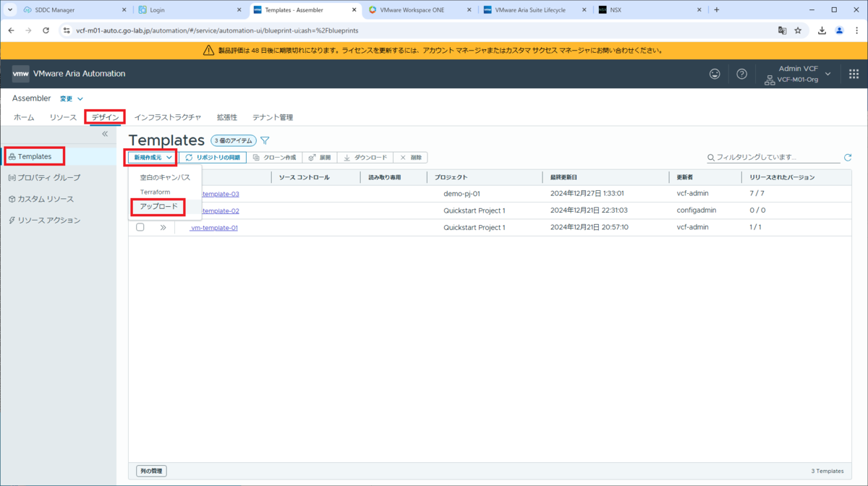Switch to the VMware Workspace ONE browser tab
868x486 pixels.
421,10
